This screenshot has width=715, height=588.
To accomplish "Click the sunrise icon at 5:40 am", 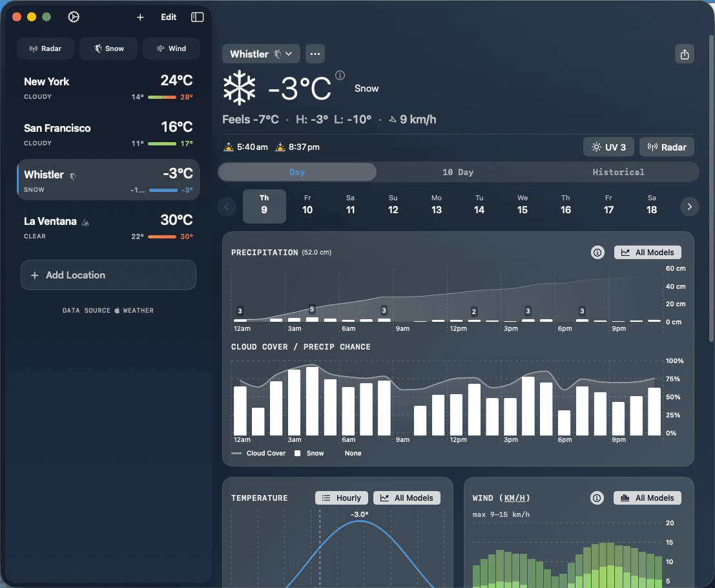I will click(228, 147).
